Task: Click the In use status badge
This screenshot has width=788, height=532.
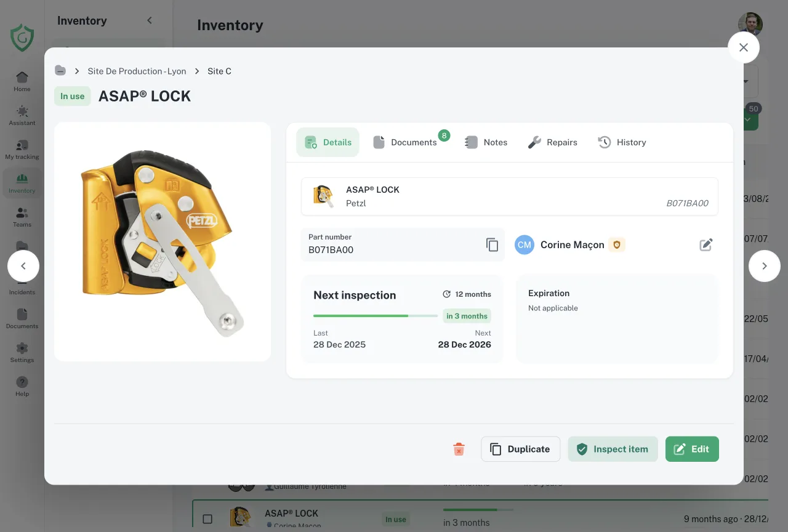Action: pos(73,96)
